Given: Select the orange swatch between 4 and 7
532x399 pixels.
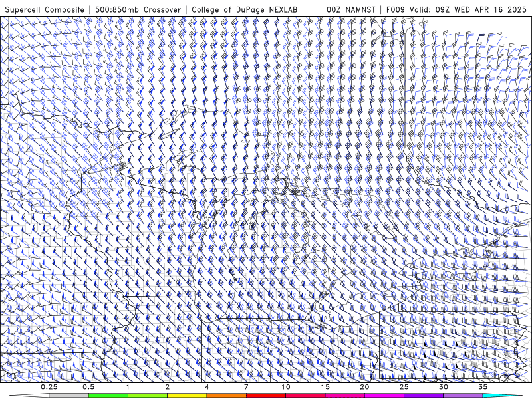Looking at the screenshot, I should [x=226, y=396].
